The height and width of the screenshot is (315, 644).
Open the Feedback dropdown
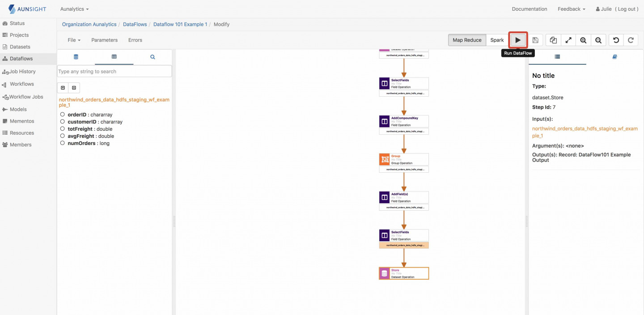click(x=572, y=9)
